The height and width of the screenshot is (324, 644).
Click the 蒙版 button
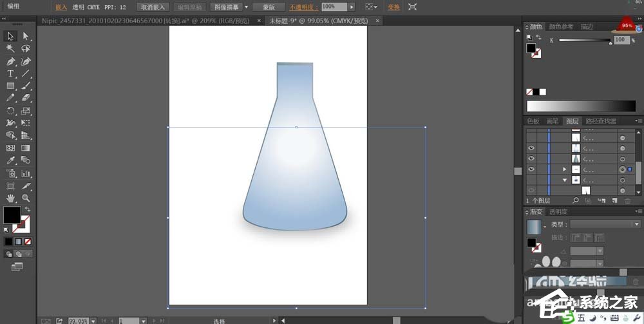point(269,7)
